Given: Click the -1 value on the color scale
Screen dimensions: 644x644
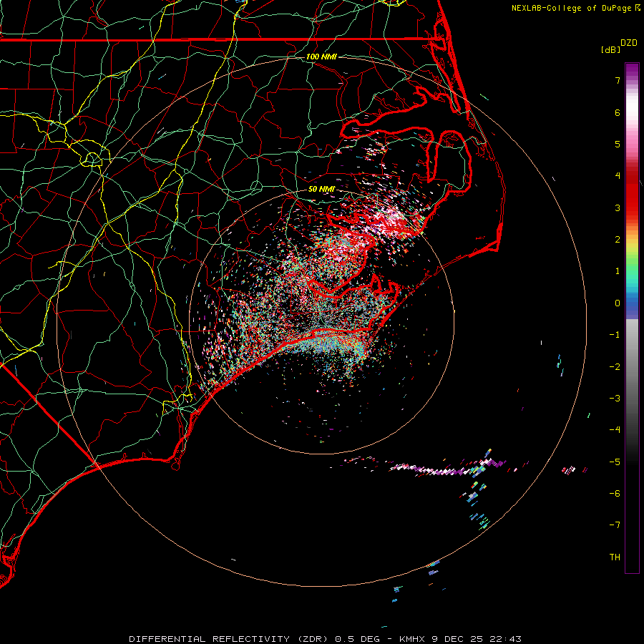Looking at the screenshot, I should 615,335.
